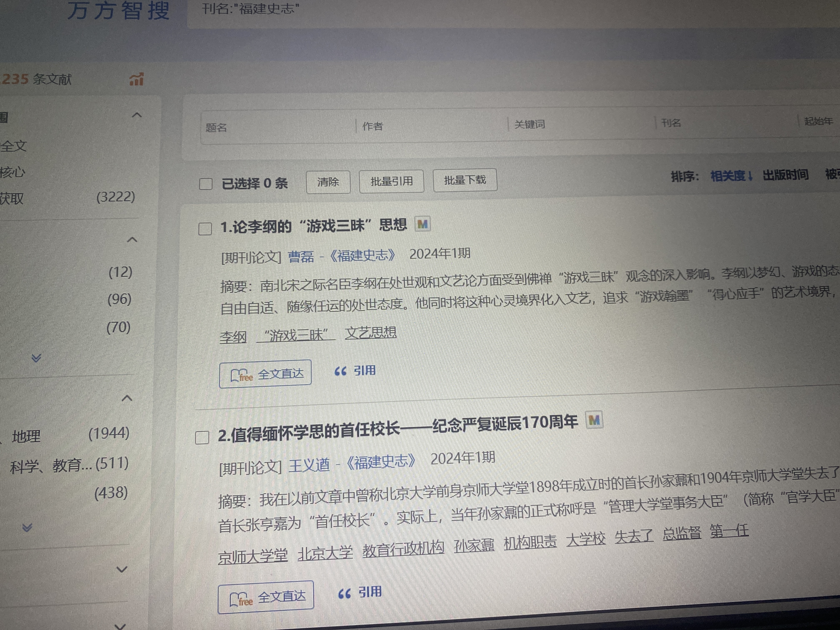840x630 pixels.
Task: Click the 清除 button to clear selection
Action: (328, 182)
